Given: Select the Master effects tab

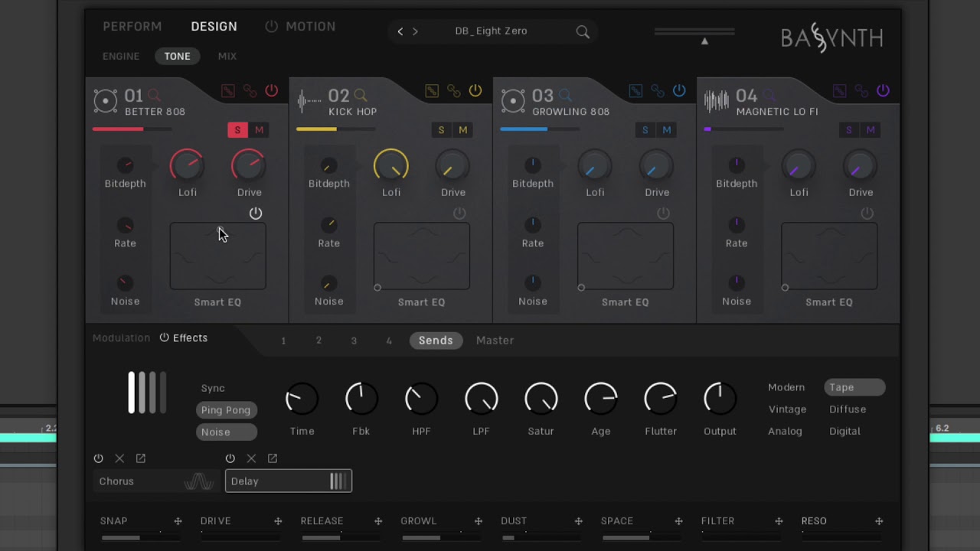Looking at the screenshot, I should click(x=495, y=340).
